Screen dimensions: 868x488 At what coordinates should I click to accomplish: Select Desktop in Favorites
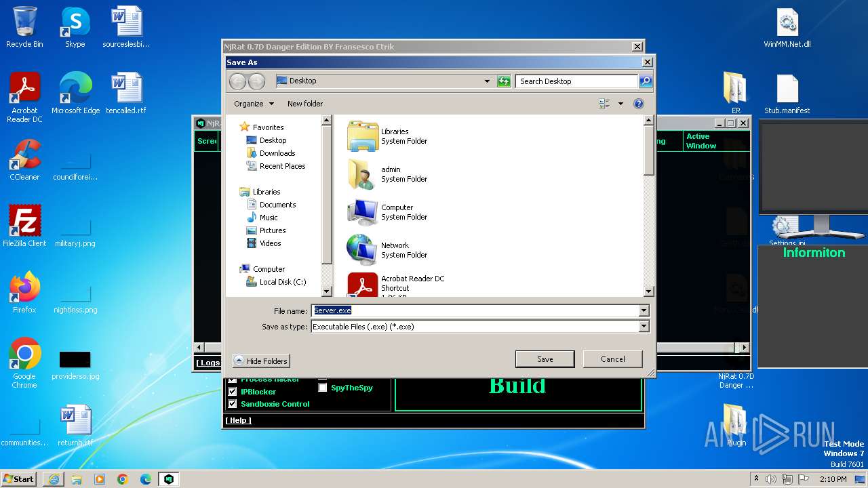coord(273,140)
